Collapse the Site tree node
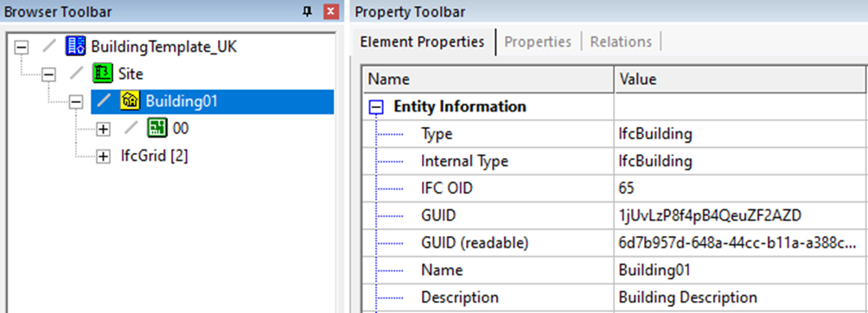This screenshot has height=313, width=868. pos(48,74)
